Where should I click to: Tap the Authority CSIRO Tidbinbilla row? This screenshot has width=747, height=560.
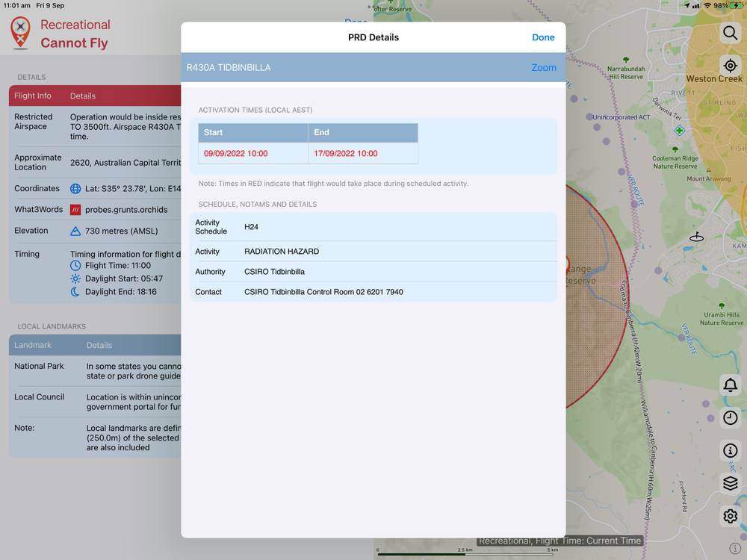[x=373, y=272]
